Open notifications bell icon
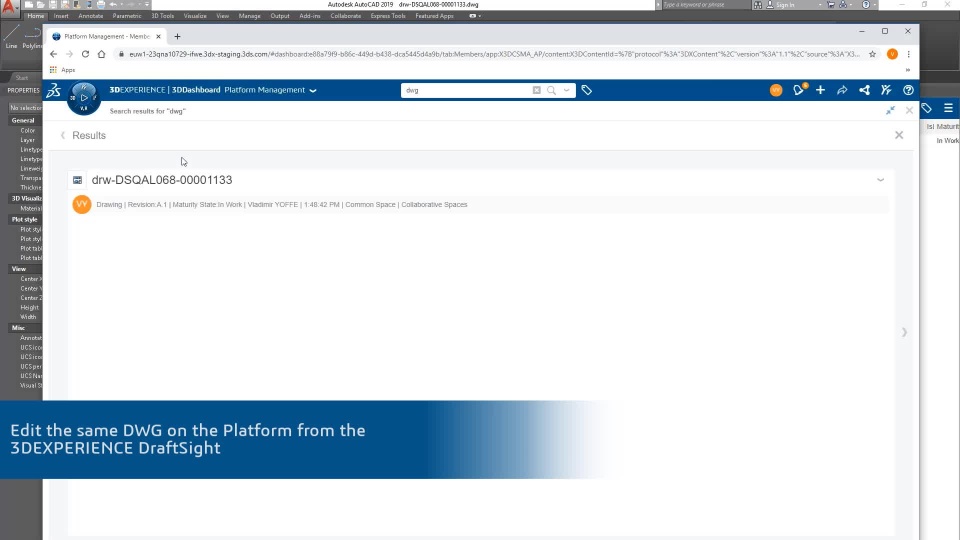Image resolution: width=960 pixels, height=540 pixels. point(799,90)
